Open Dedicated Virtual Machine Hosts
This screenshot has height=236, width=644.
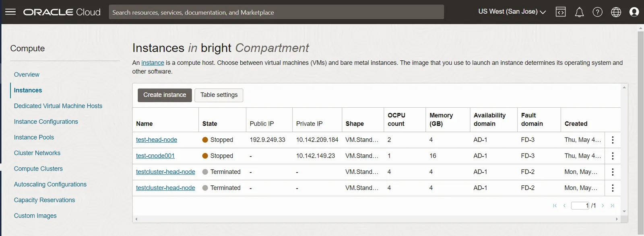tap(58, 106)
